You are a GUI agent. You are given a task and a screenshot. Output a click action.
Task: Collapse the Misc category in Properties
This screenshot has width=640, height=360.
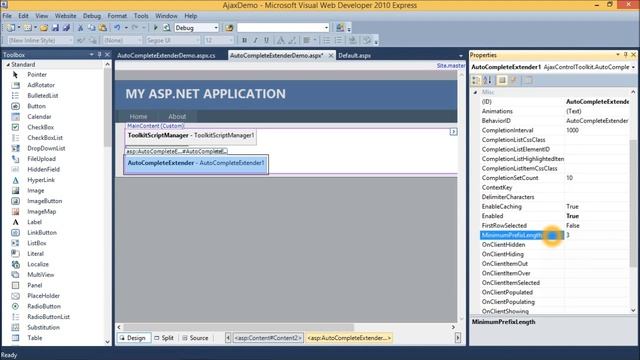tap(475, 92)
